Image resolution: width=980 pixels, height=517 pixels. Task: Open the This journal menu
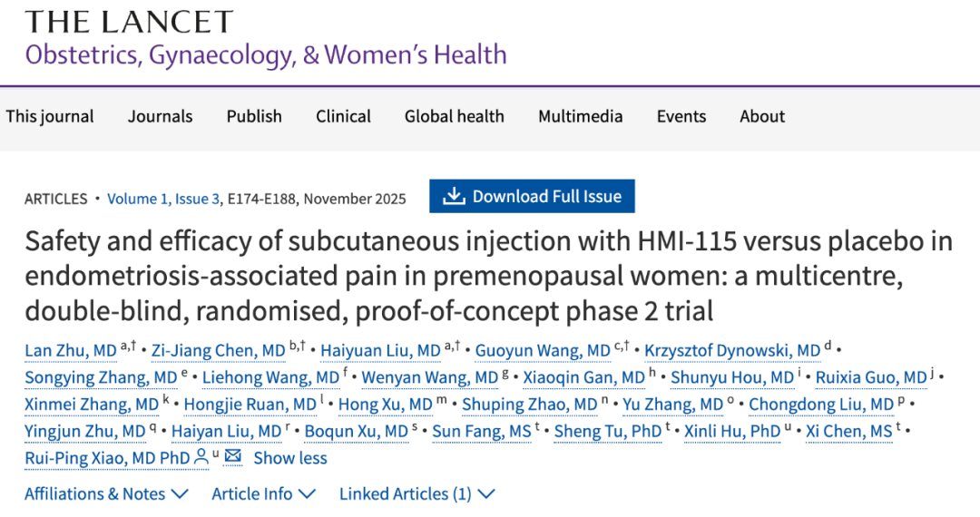50,116
